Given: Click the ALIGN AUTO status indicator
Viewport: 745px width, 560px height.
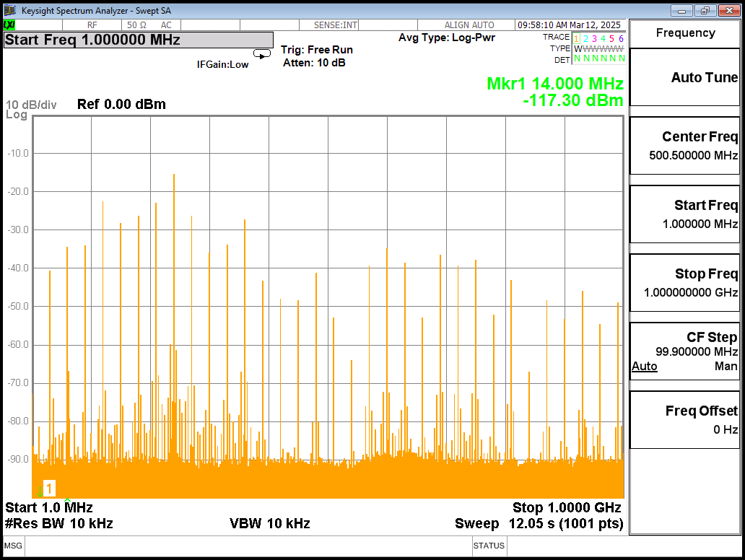Looking at the screenshot, I should click(x=469, y=25).
